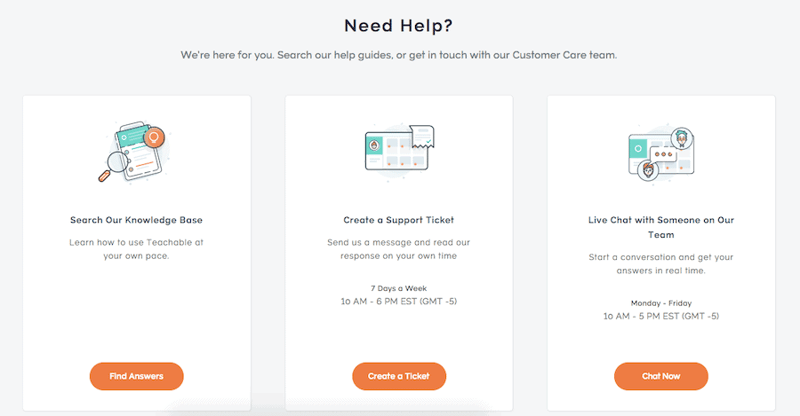Select the knowledge base magnifying glass illustration
800x416 pixels.
[x=134, y=152]
